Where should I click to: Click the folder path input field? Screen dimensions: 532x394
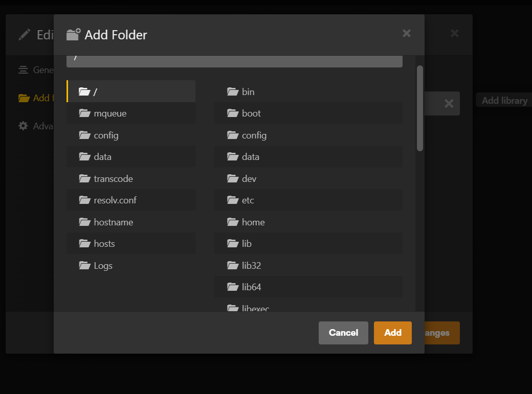click(234, 61)
